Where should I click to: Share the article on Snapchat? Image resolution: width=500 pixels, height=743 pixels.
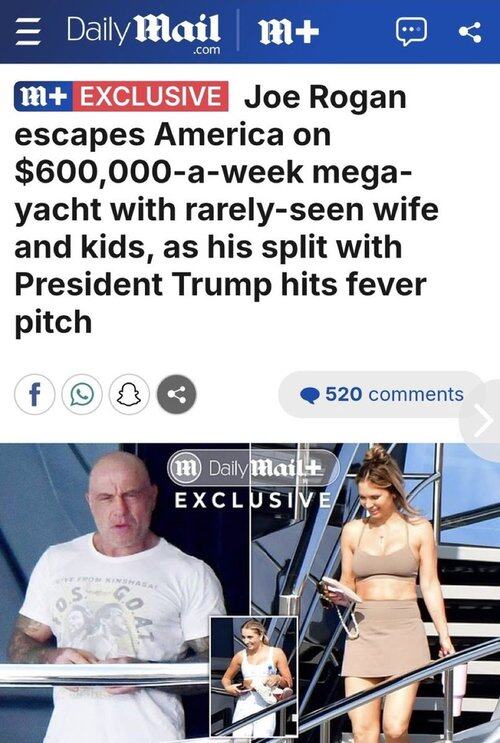point(129,394)
